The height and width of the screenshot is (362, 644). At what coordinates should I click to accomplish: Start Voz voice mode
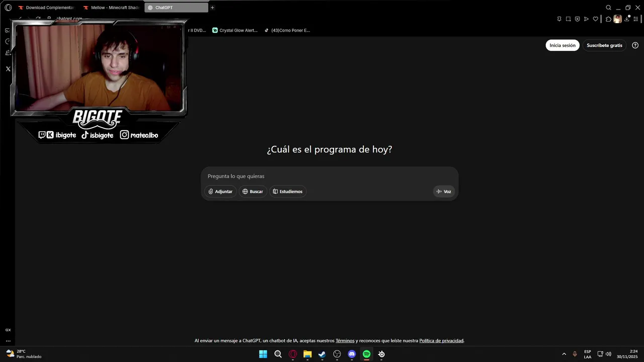point(444,192)
